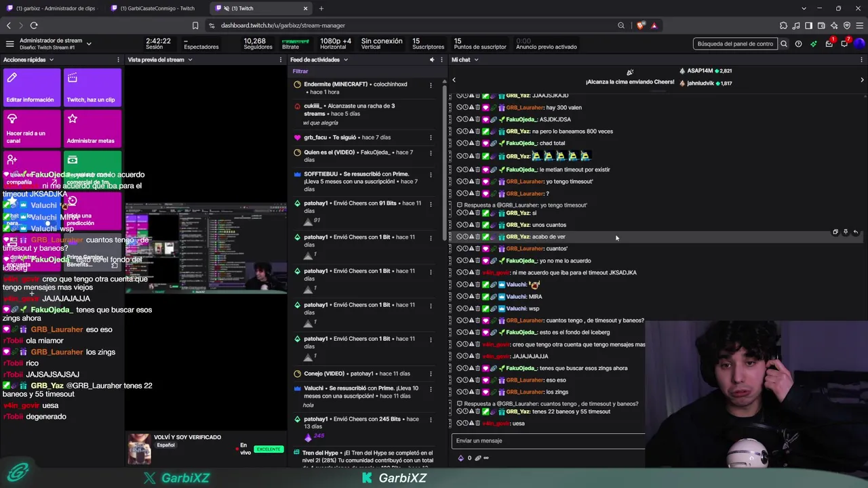
Task: Click the Twitch, haz un clip action
Action: [92, 87]
